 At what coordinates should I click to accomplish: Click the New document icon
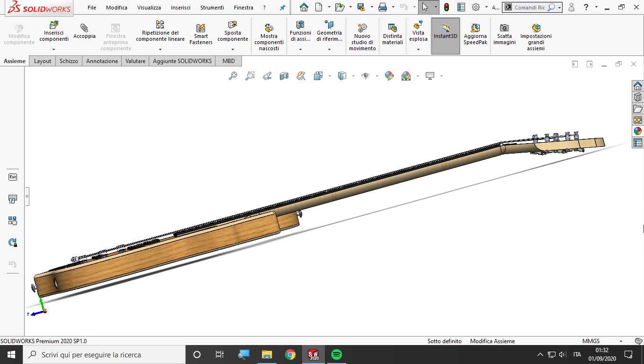pos(319,7)
